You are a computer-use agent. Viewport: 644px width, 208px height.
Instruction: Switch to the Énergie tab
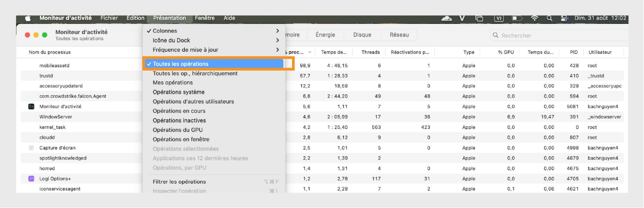click(x=325, y=35)
